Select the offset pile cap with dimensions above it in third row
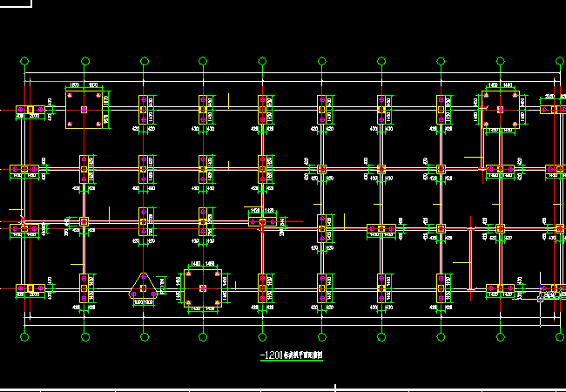The image size is (566, 392). (262, 222)
